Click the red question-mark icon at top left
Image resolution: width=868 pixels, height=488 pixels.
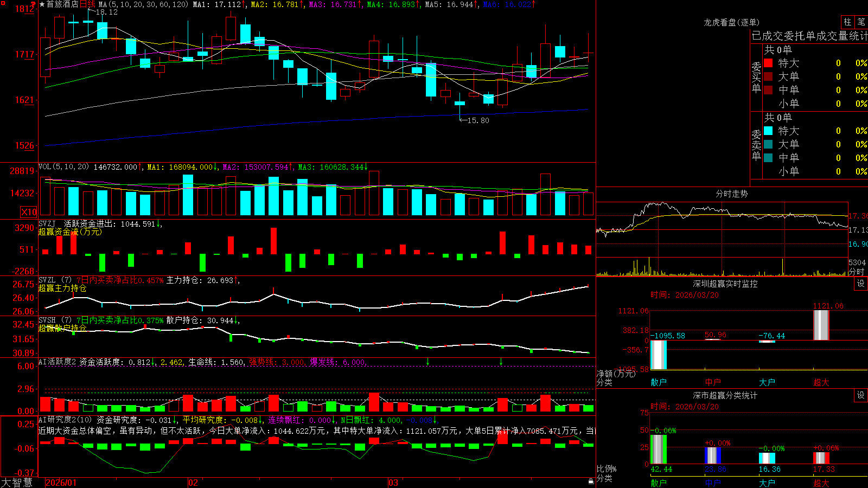[33, 4]
